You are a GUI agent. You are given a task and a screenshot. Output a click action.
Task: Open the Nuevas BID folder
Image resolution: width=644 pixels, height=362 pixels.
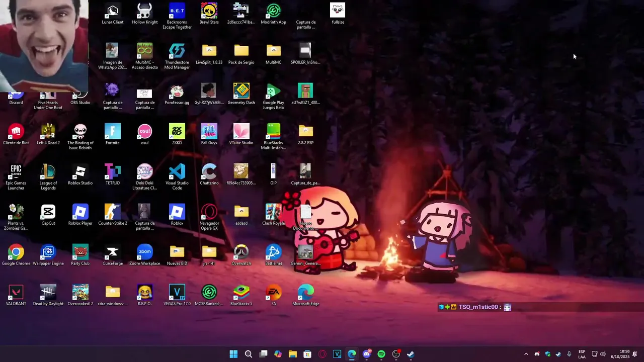(x=177, y=255)
